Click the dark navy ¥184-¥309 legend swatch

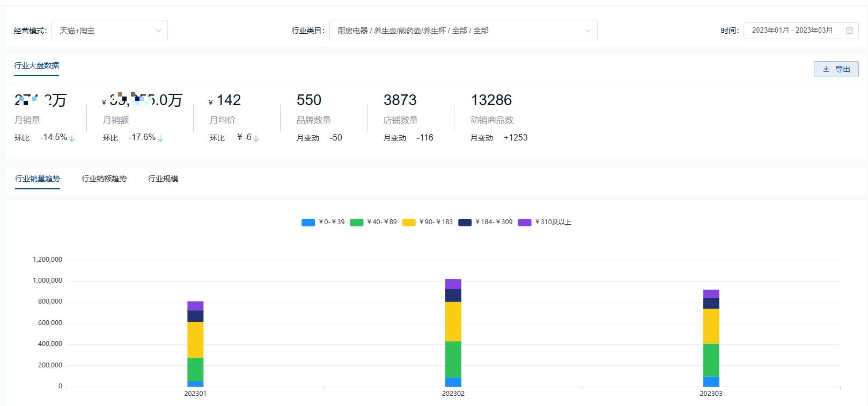[465, 223]
